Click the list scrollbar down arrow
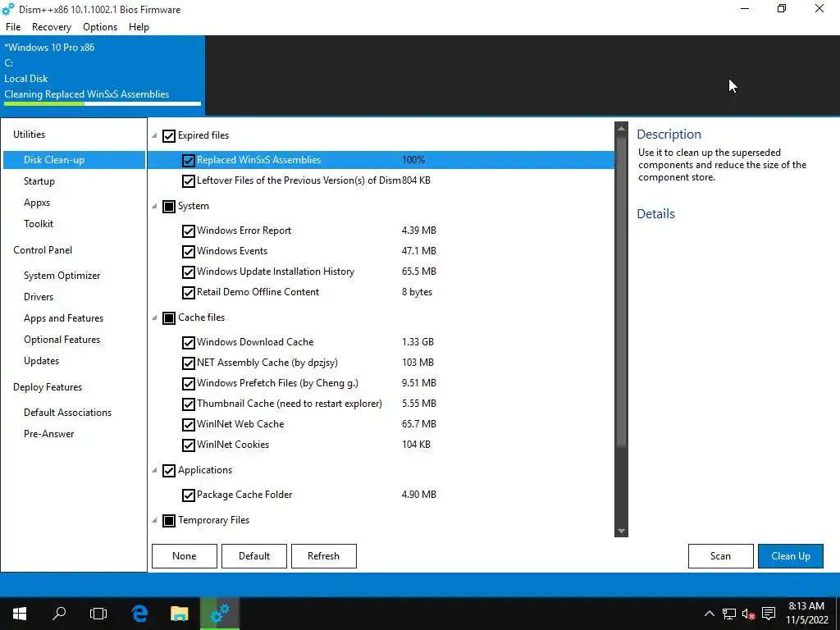Viewport: 840px width, 630px height. click(x=622, y=531)
